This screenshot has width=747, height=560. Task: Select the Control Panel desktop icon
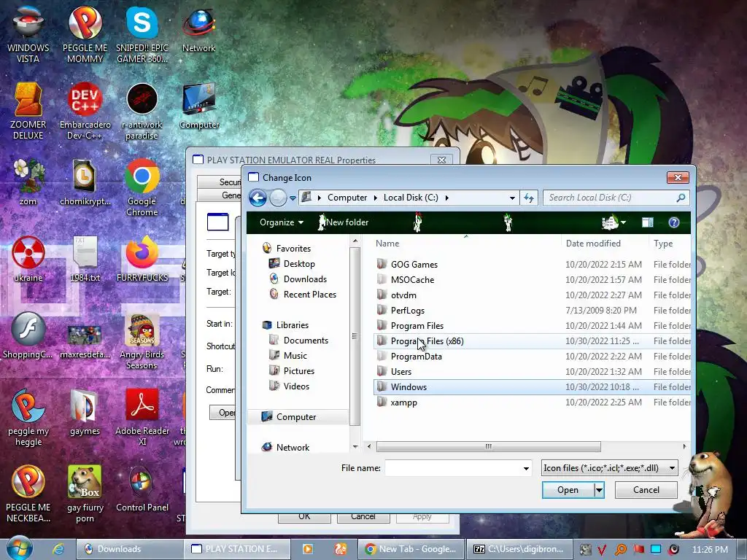142,489
